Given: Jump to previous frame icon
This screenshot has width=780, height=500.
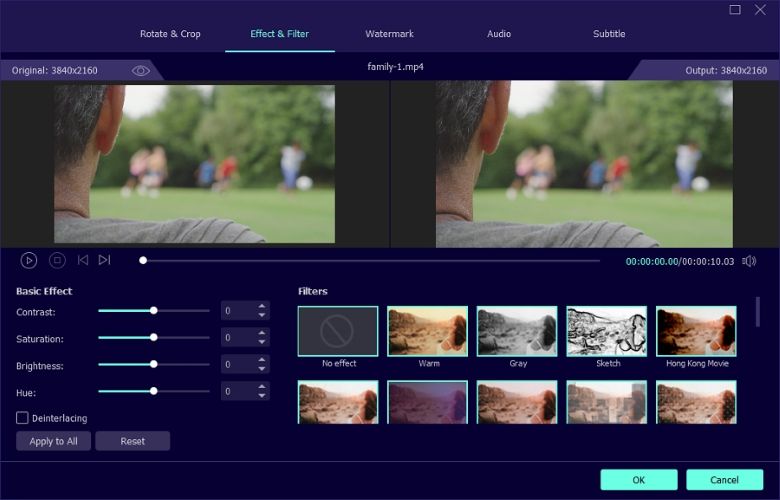Looking at the screenshot, I should pos(83,260).
